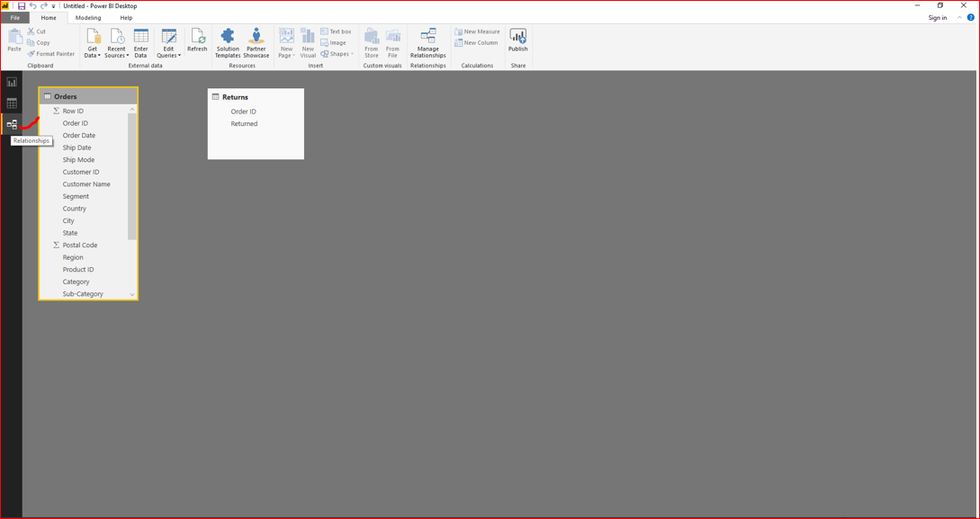
Task: Click scroll up arrow in Orders table
Action: click(132, 110)
